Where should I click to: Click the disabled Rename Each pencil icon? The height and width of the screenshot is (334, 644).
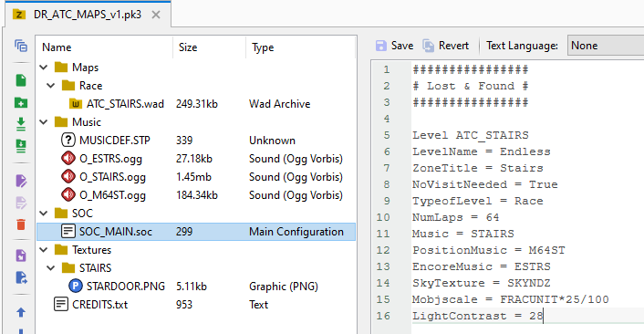pyautogui.click(x=21, y=203)
